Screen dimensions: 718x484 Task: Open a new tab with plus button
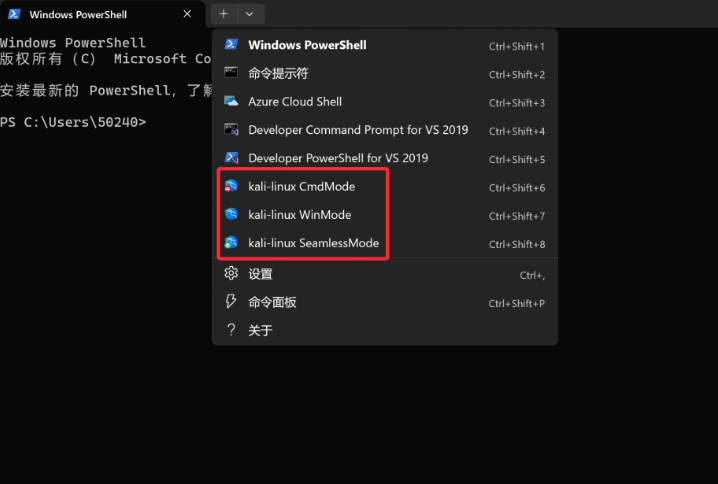(x=223, y=14)
